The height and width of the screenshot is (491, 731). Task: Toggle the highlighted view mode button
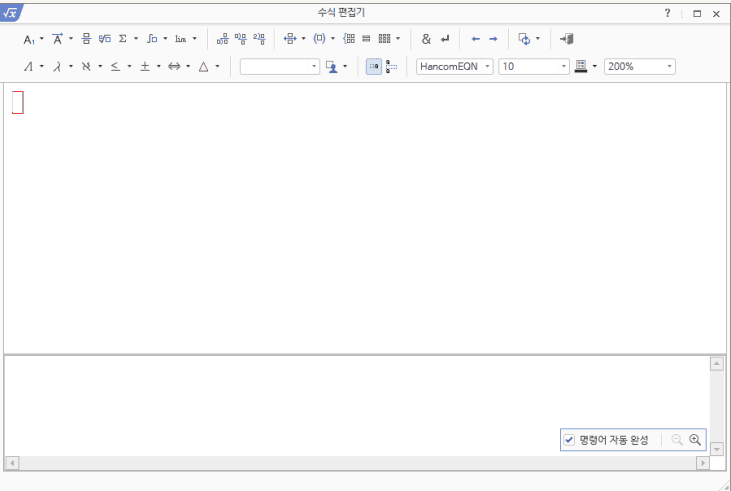coord(373,66)
